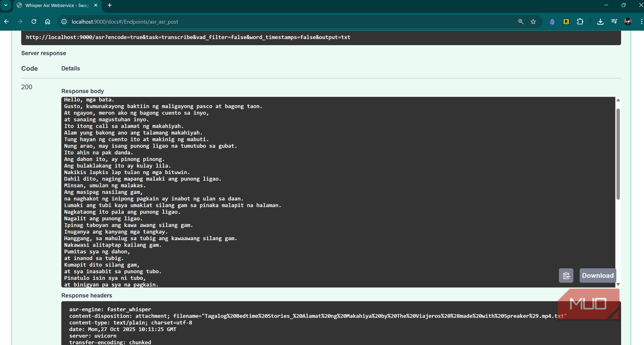Open the yellow R extension
Screen dimensions: 644x345
(x=566, y=22)
